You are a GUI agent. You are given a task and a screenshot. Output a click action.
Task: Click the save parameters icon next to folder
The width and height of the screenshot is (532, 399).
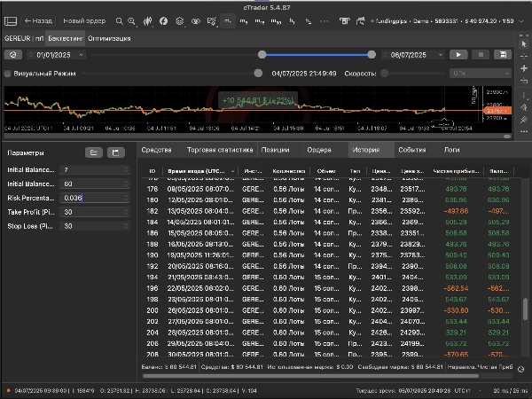[114, 153]
